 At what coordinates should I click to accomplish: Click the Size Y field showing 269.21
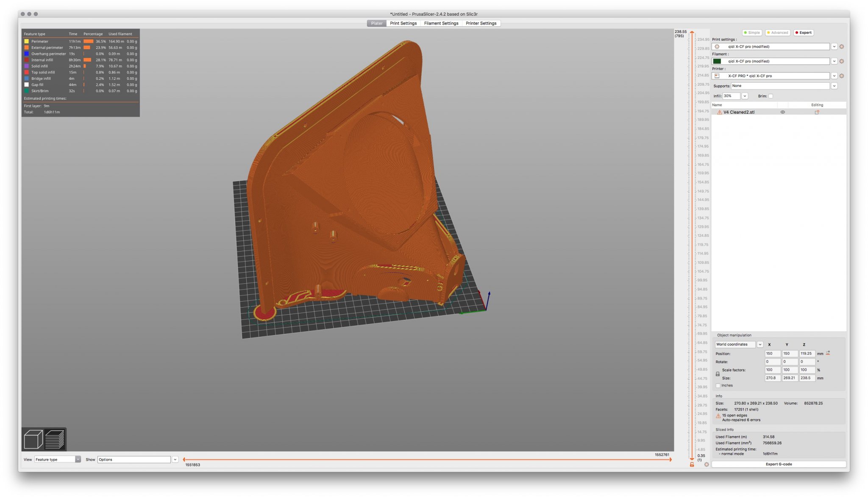(x=790, y=378)
